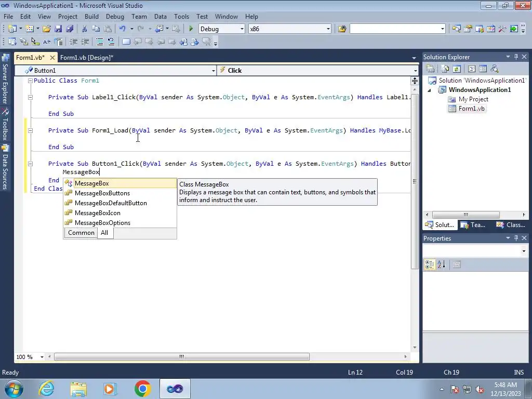
Task: Open the Find combo box dropdown
Action: (x=443, y=29)
